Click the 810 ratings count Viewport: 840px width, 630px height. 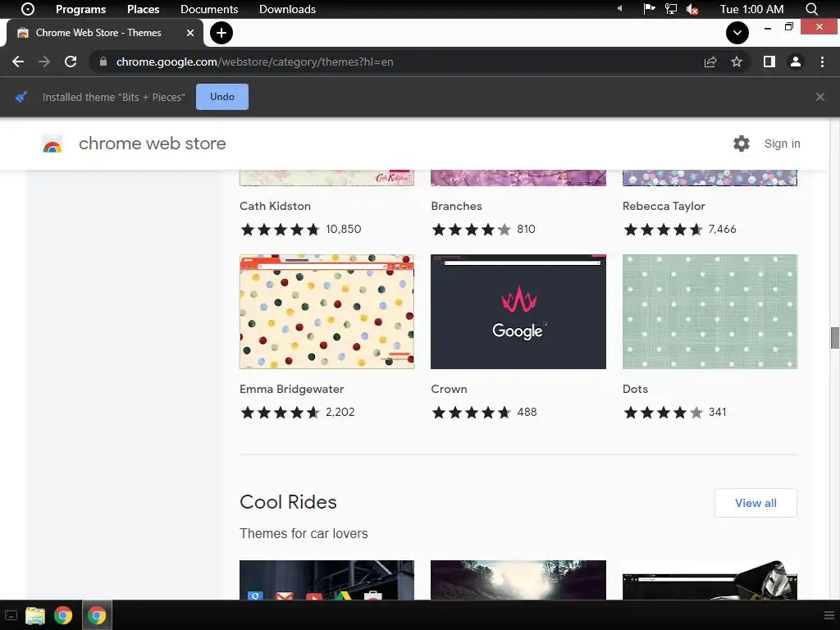tap(526, 229)
